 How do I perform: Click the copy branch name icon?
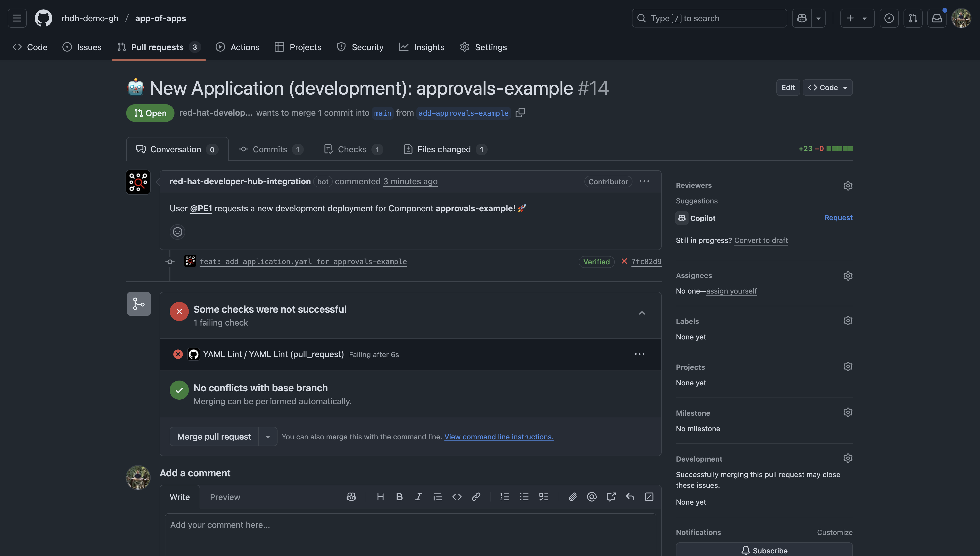click(x=520, y=113)
